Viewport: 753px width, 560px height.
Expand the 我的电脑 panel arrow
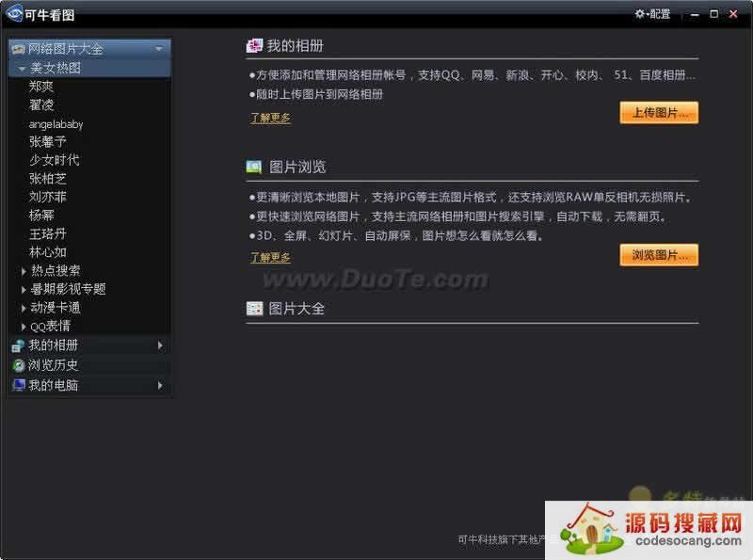click(160, 385)
